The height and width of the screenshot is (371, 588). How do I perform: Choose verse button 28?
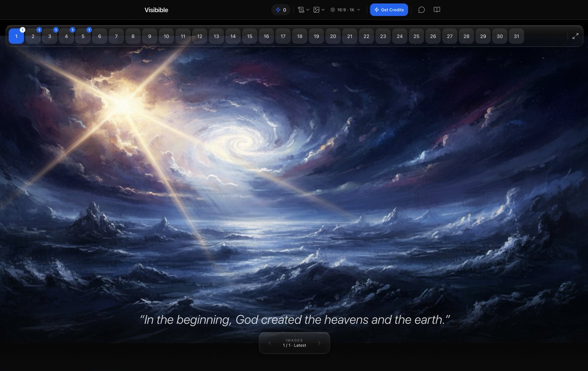click(x=466, y=36)
